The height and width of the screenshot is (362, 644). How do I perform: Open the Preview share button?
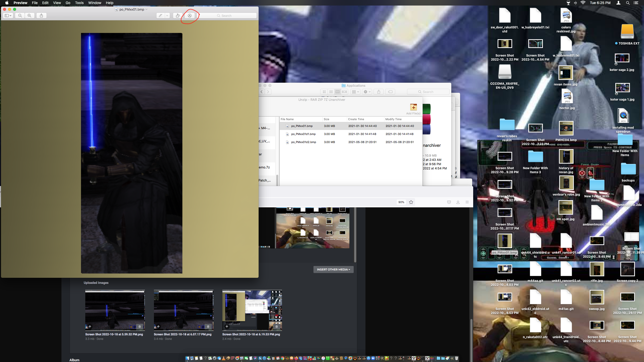[x=42, y=16]
